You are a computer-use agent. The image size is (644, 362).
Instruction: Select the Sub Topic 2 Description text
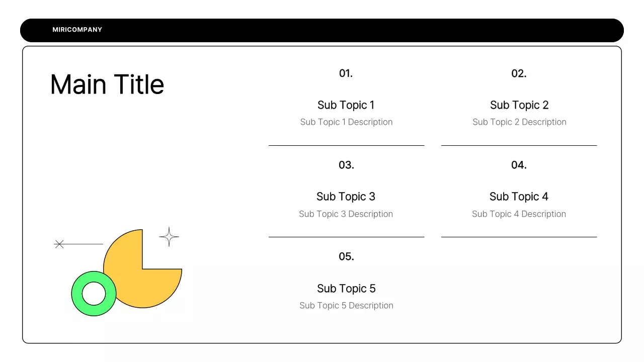[x=519, y=122]
